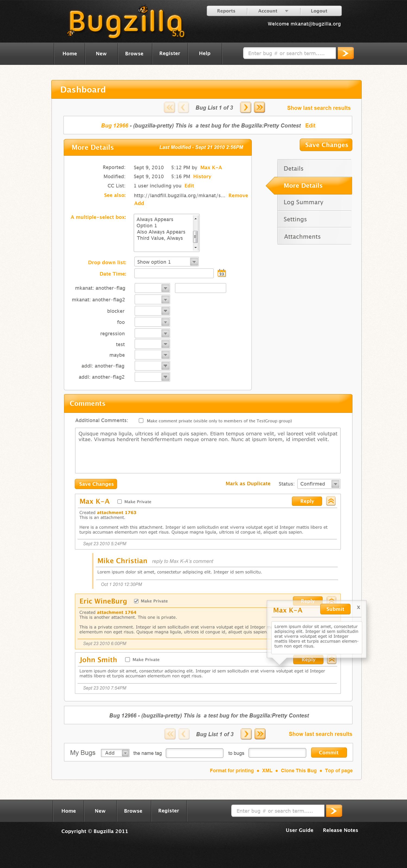Go to previous bug in bottom navigation
Image resolution: width=407 pixels, height=868 pixels.
tap(184, 733)
